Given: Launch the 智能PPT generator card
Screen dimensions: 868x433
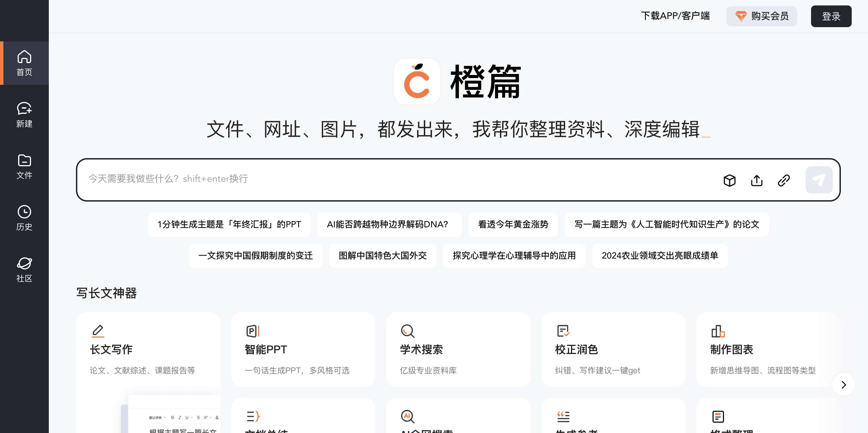Looking at the screenshot, I should click(303, 350).
